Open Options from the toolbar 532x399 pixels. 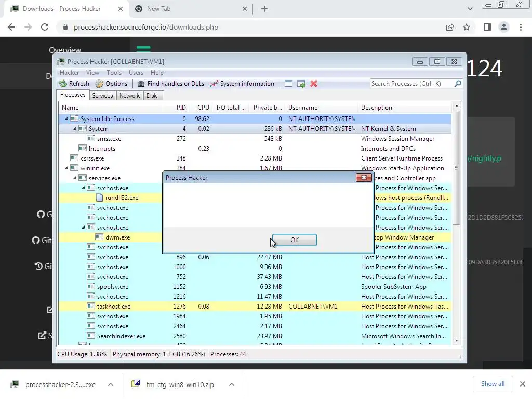click(111, 84)
